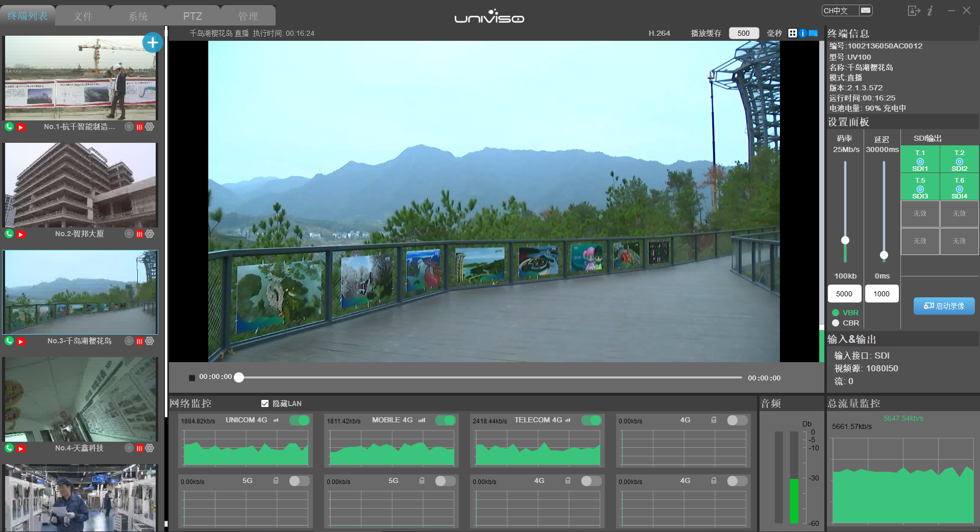
Task: Turn off the UNICOM 4G link switch
Action: 300,420
